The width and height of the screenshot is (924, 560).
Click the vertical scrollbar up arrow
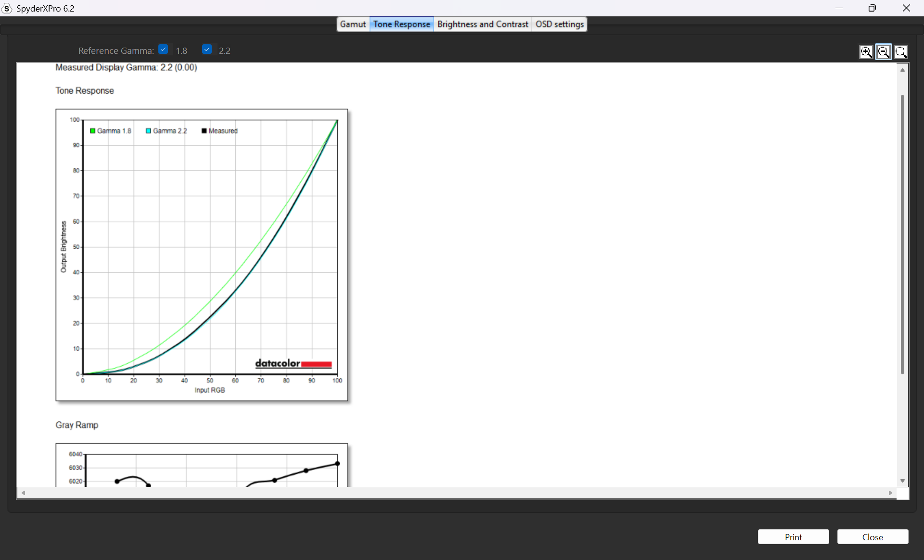click(902, 70)
